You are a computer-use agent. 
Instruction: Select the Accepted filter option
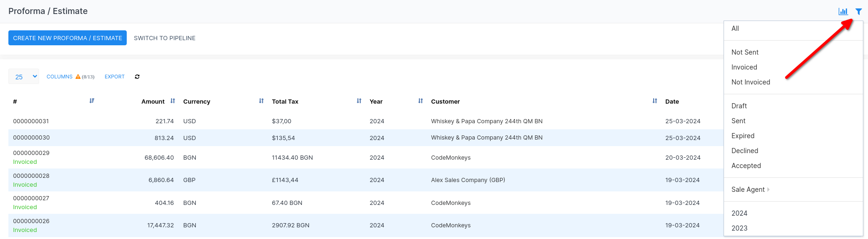[x=746, y=166]
